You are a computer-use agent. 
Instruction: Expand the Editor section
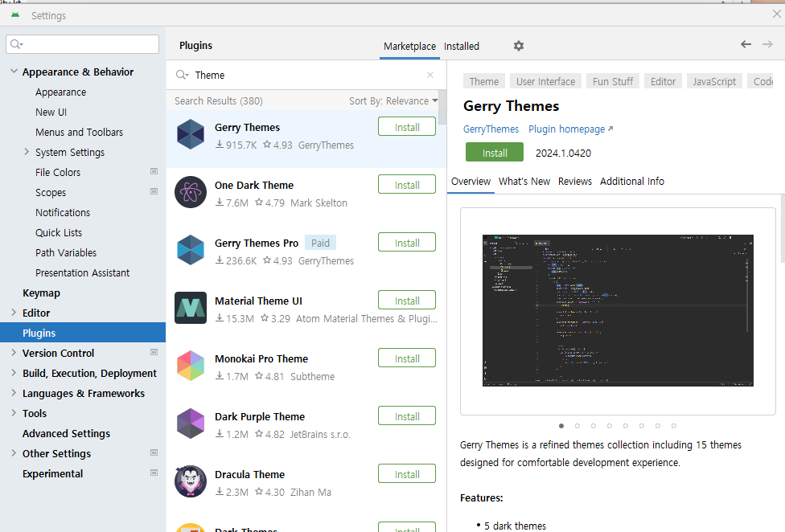click(x=14, y=313)
